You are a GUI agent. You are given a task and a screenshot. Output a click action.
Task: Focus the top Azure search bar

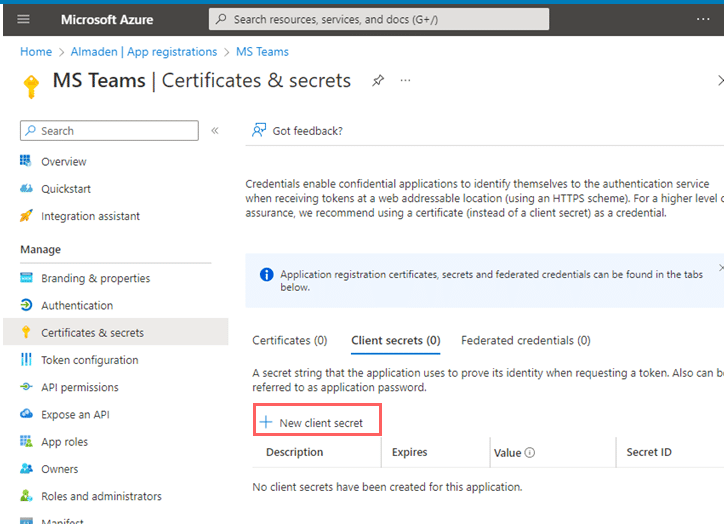pyautogui.click(x=378, y=19)
